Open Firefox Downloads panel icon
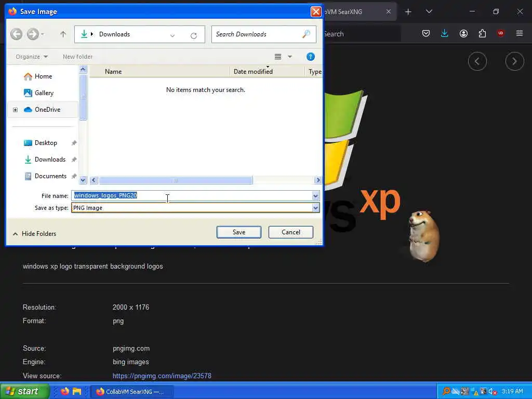 pos(445,33)
